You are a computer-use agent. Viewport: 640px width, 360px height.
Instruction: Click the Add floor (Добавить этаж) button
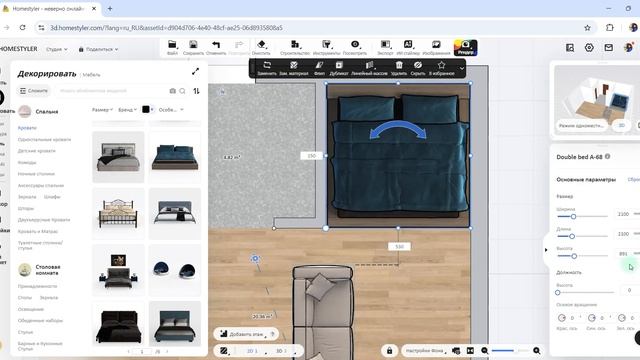click(x=246, y=334)
